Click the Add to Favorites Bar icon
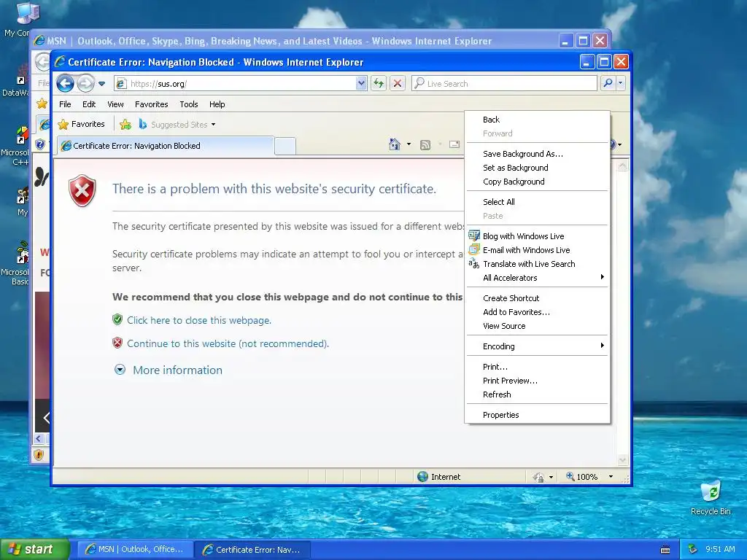Image resolution: width=747 pixels, height=560 pixels. point(125,124)
